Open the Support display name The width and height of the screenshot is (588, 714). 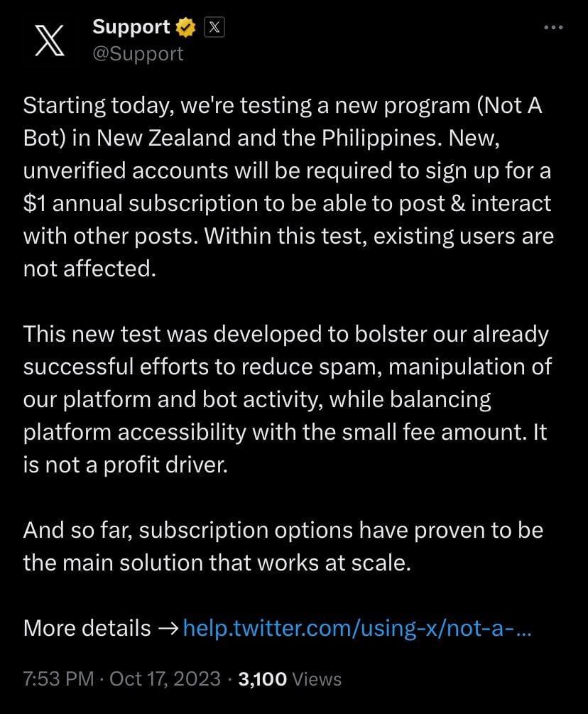132,28
